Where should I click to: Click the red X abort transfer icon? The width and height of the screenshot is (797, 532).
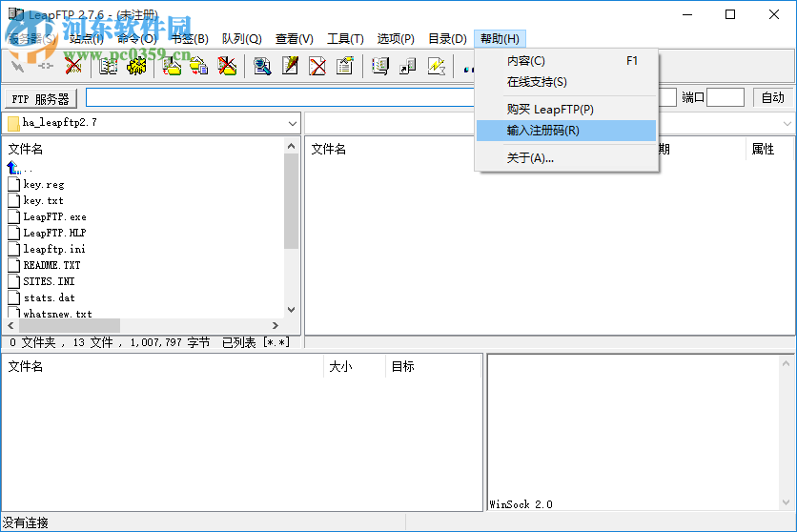pos(73,66)
